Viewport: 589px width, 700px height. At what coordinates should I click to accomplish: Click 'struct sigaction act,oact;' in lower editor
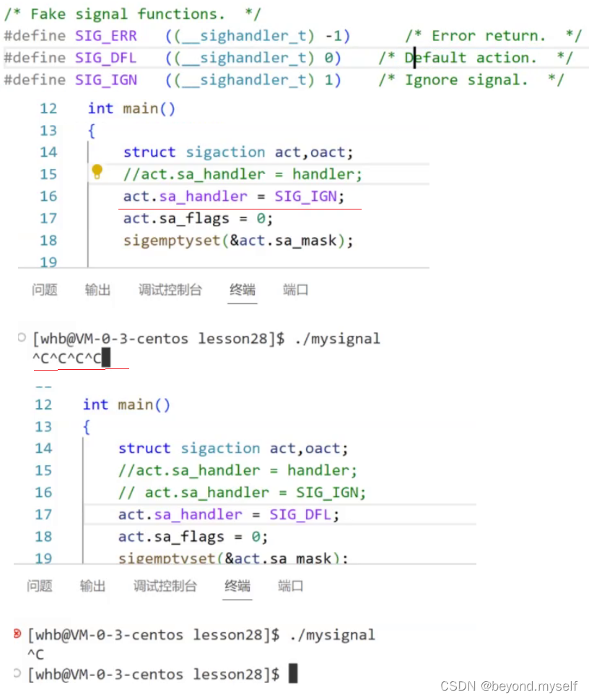pos(233,448)
